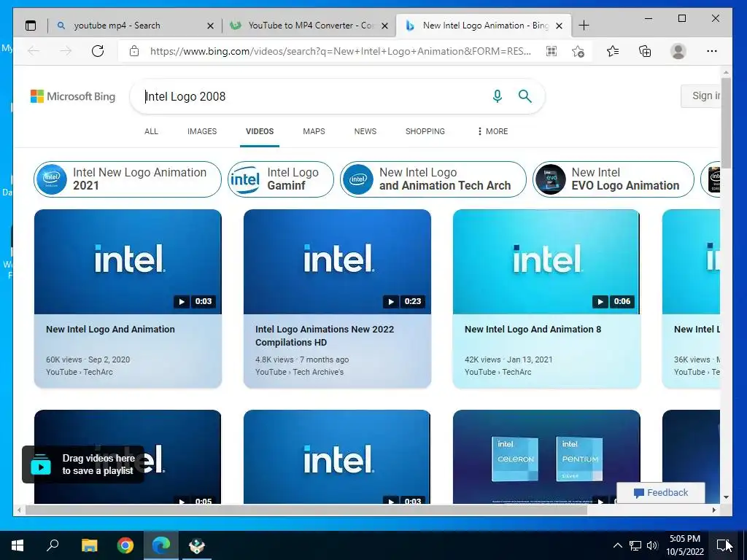747x560 pixels.
Task: Click title New Intel Logo And Animation 8
Action: (x=533, y=329)
